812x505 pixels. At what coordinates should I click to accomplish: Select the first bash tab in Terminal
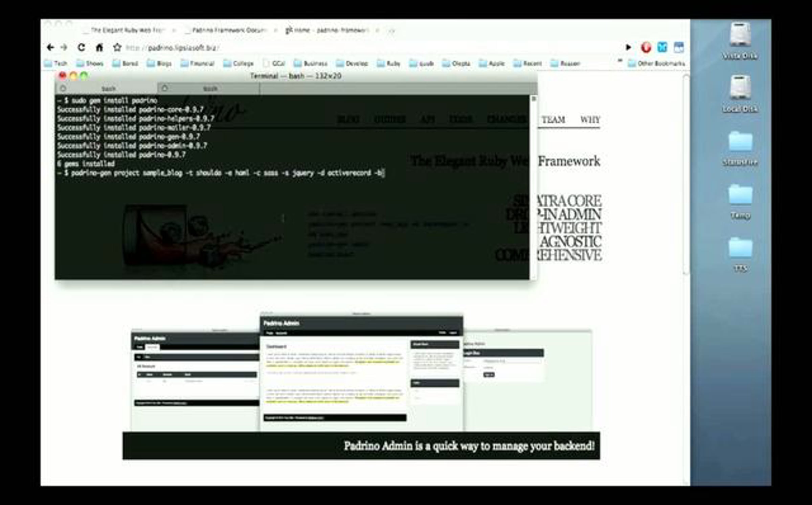click(107, 89)
